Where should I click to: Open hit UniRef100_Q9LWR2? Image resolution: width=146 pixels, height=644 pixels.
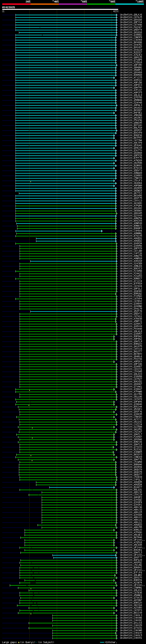(131, 575)
